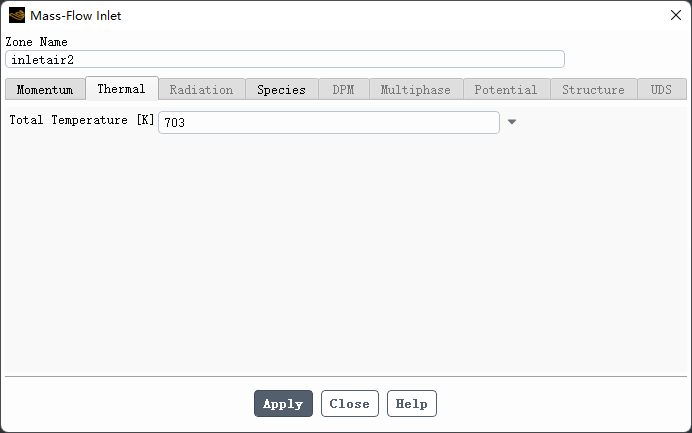692x433 pixels.
Task: Click the DPM tab
Action: (343, 89)
